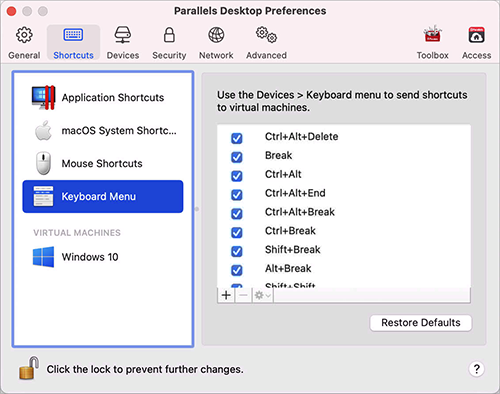Select the Ctrl+Alt+End shortcut text
This screenshot has width=500, height=394.
(x=295, y=193)
